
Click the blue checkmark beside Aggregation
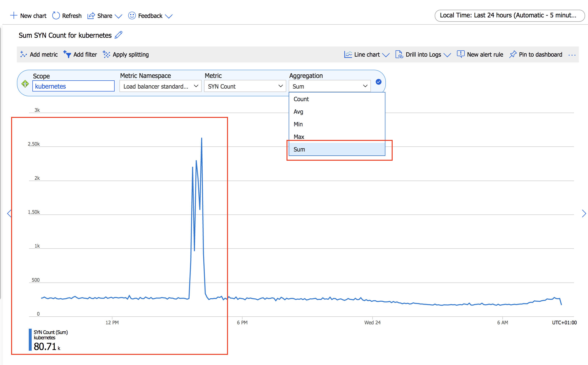(379, 82)
